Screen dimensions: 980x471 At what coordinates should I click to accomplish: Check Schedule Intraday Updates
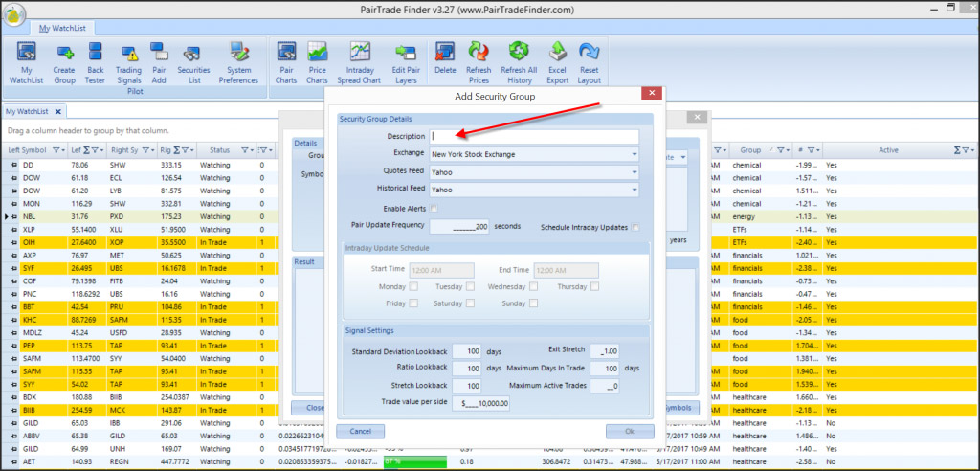pos(635,227)
